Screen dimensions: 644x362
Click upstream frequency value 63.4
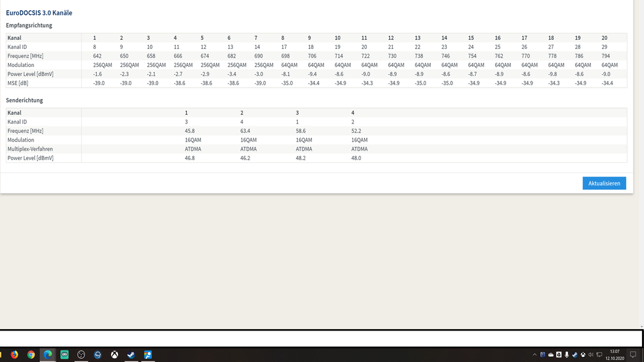point(245,131)
